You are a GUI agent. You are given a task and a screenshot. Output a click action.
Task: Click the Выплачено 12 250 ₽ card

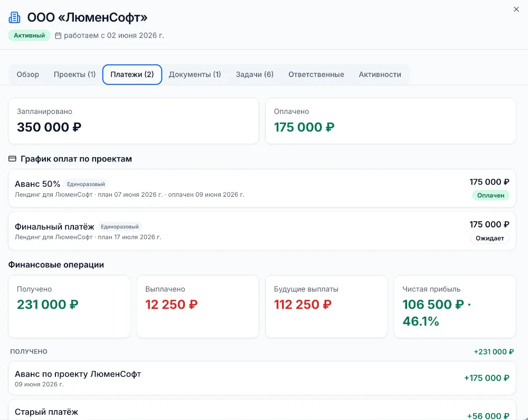tap(197, 307)
